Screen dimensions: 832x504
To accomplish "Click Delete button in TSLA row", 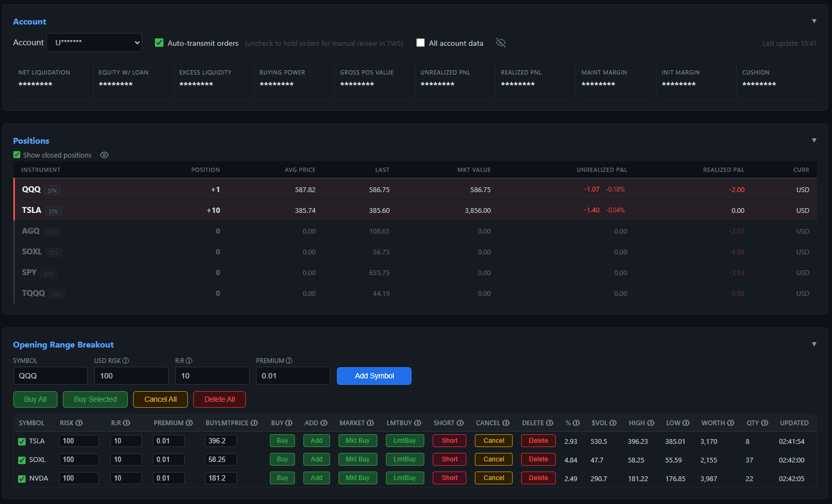I will (x=539, y=441).
